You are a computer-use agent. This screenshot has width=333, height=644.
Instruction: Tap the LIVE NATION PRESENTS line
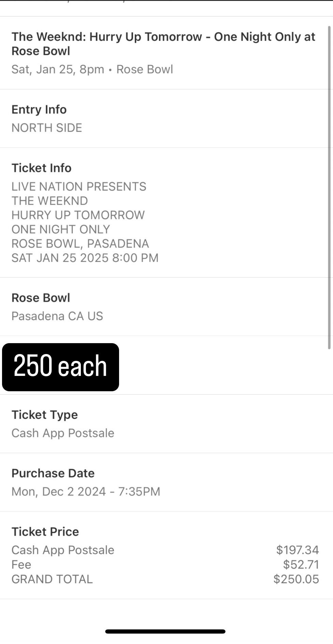pos(79,186)
